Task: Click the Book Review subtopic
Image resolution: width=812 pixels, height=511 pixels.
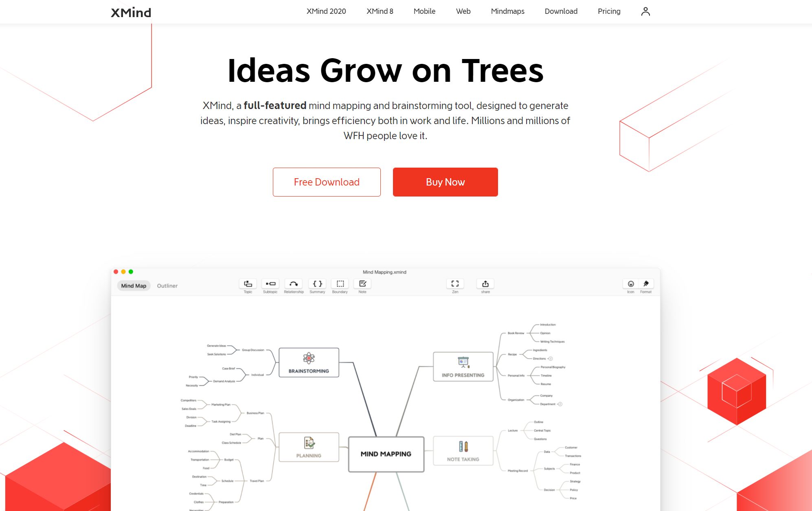Action: click(x=516, y=333)
